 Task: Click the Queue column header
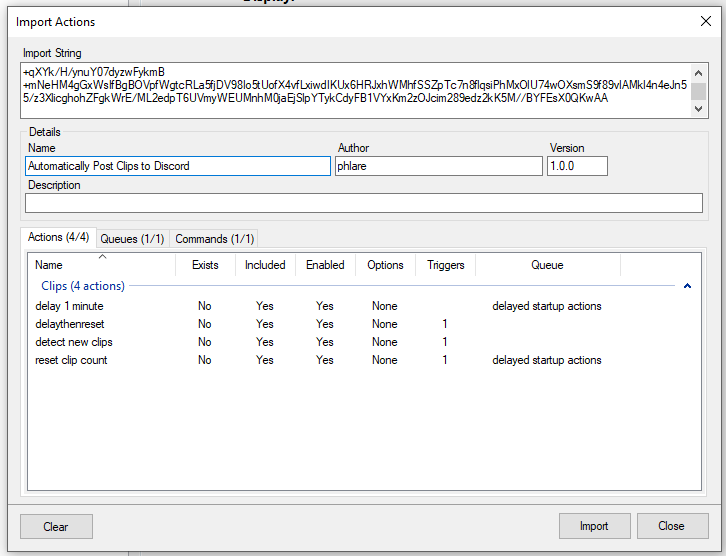[x=547, y=265]
